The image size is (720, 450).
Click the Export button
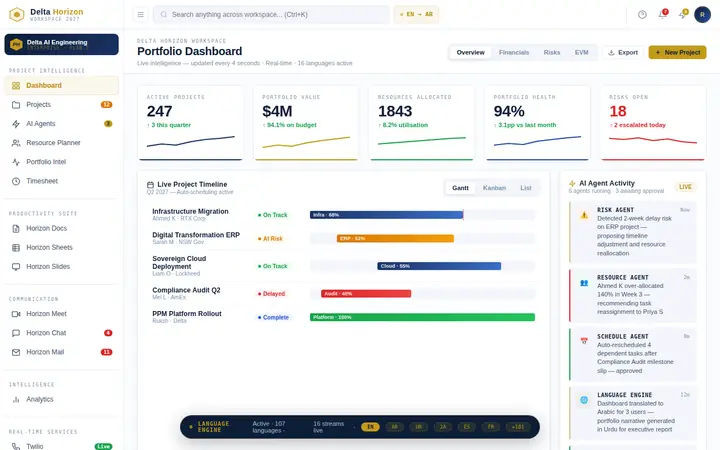point(623,52)
